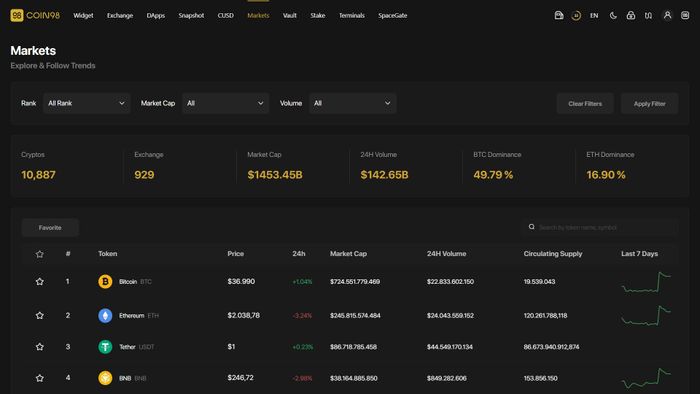The height and width of the screenshot is (394, 700).
Task: Sort by Price column header
Action: point(236,253)
